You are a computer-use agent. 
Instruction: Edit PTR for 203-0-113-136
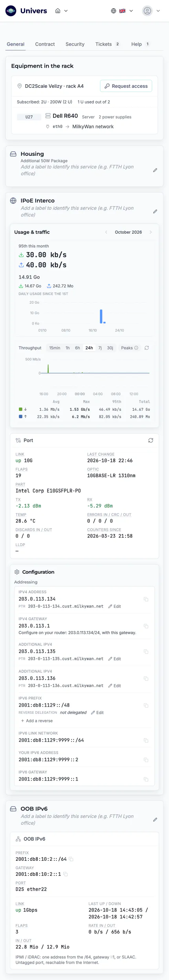click(115, 686)
